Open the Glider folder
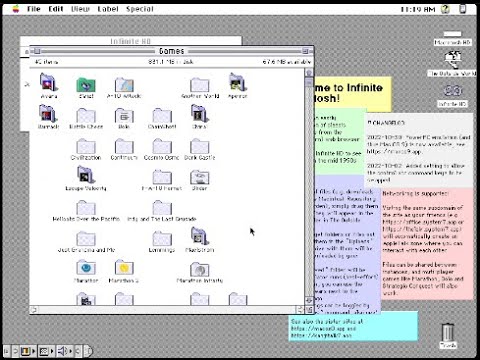The image size is (480, 360). coord(199,177)
